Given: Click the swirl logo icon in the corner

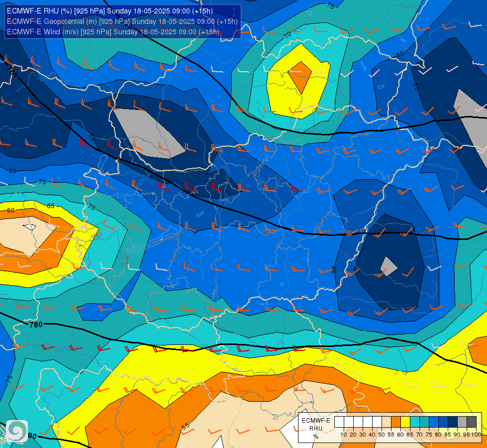Looking at the screenshot, I should 17,431.
